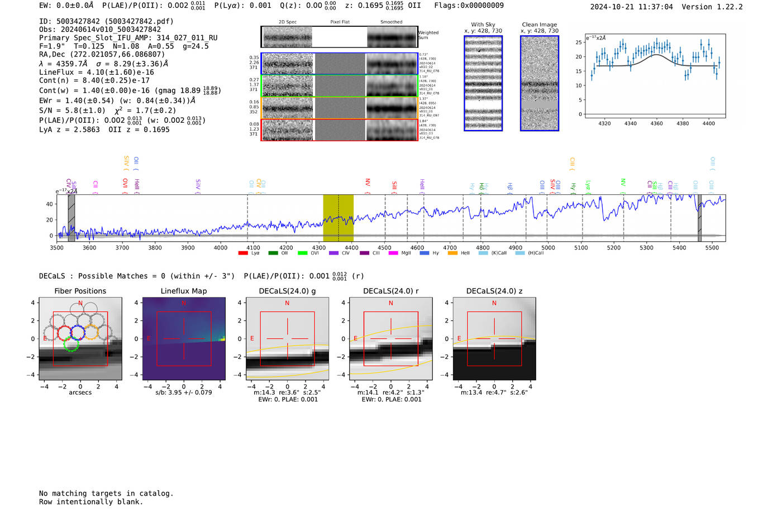This screenshot has width=782, height=532.
Task: Select the Primary Spec_Slot_IFU_AMP: 314_027_011_RU line
Action: 128,38
